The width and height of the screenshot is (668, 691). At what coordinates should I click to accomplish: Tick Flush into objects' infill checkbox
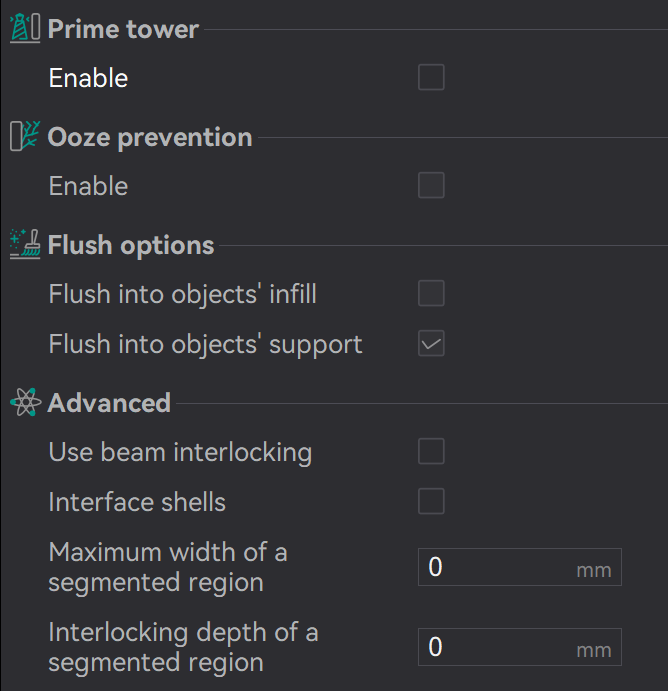[431, 294]
